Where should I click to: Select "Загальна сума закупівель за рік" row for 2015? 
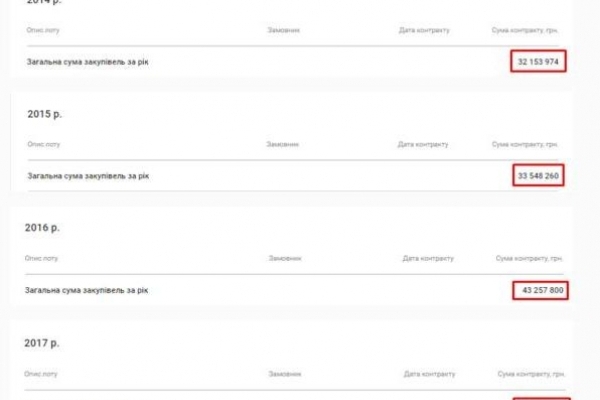[x=89, y=176]
